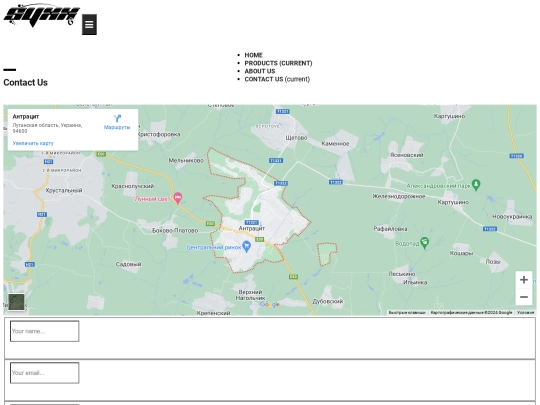
Task: Click the Google logo on the map
Action: [270, 304]
